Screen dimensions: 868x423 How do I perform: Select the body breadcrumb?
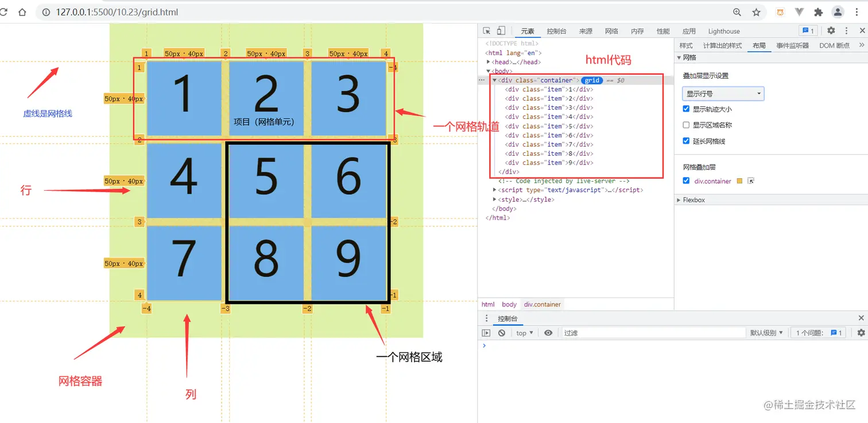coord(509,304)
